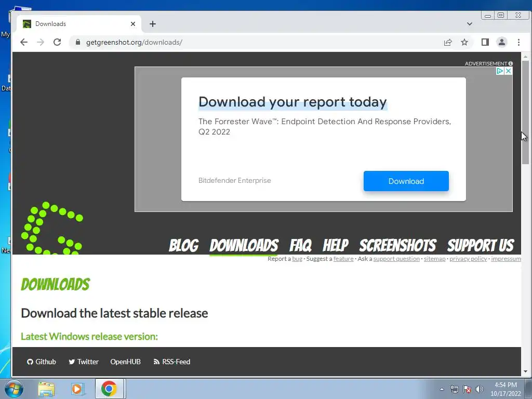Close the Downloads tab
Viewport: 532px width, 399px height.
(x=132, y=24)
